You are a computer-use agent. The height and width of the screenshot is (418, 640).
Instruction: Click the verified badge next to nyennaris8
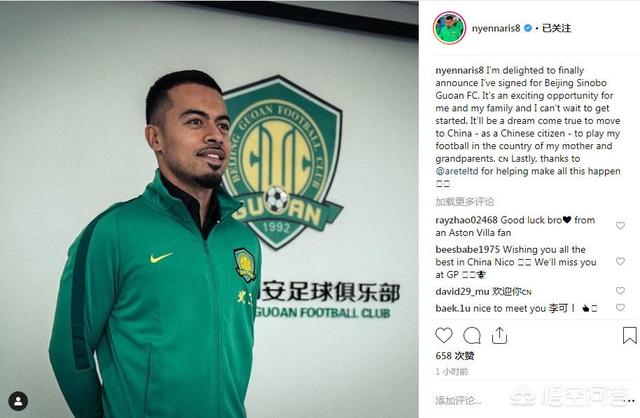pos(528,28)
